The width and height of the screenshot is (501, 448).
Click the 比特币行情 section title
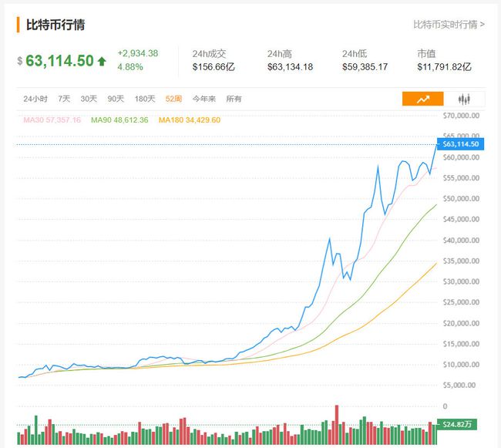click(x=55, y=25)
